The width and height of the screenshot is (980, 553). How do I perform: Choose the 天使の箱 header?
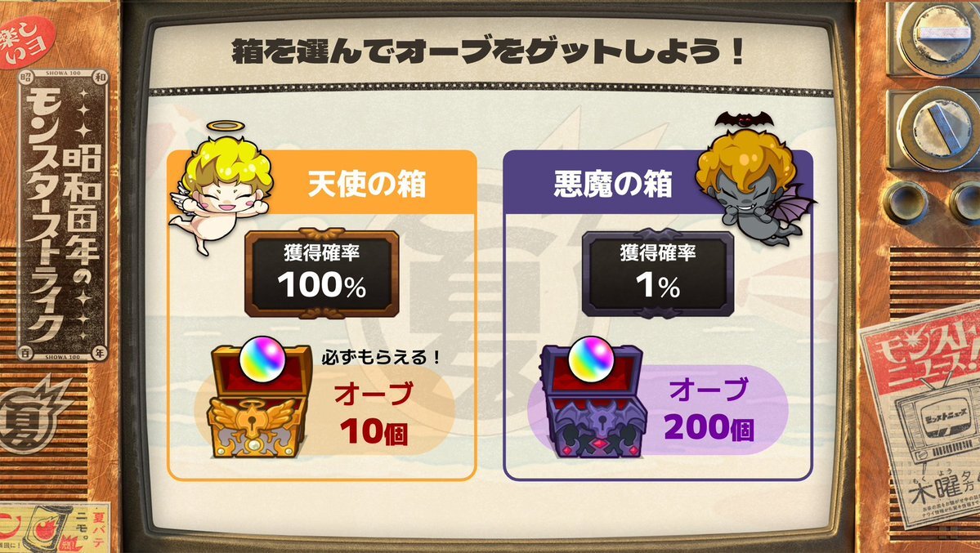pos(367,184)
